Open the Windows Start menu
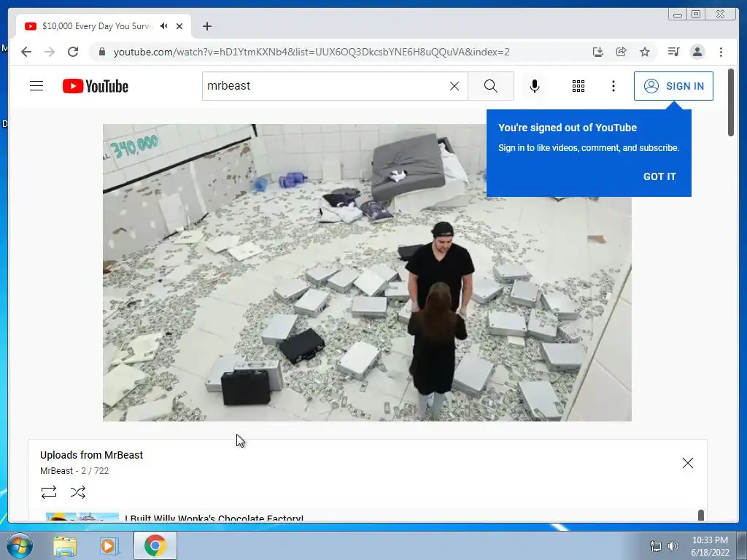 pyautogui.click(x=20, y=545)
